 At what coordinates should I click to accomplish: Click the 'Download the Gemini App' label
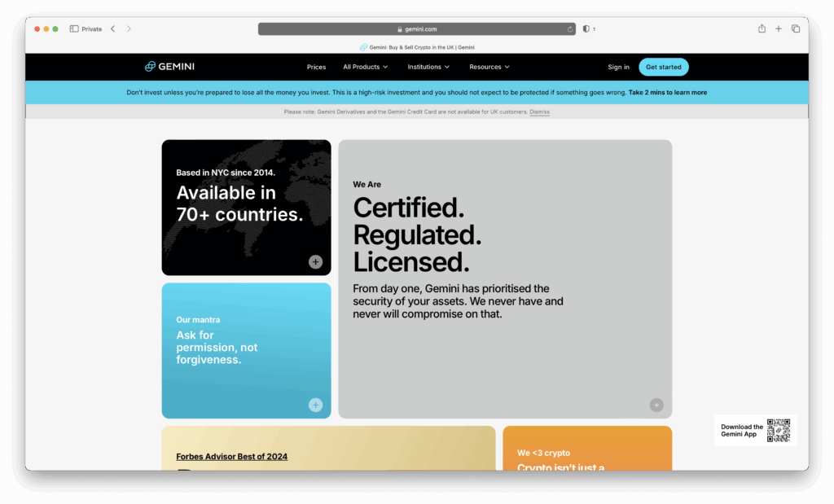pyautogui.click(x=742, y=431)
